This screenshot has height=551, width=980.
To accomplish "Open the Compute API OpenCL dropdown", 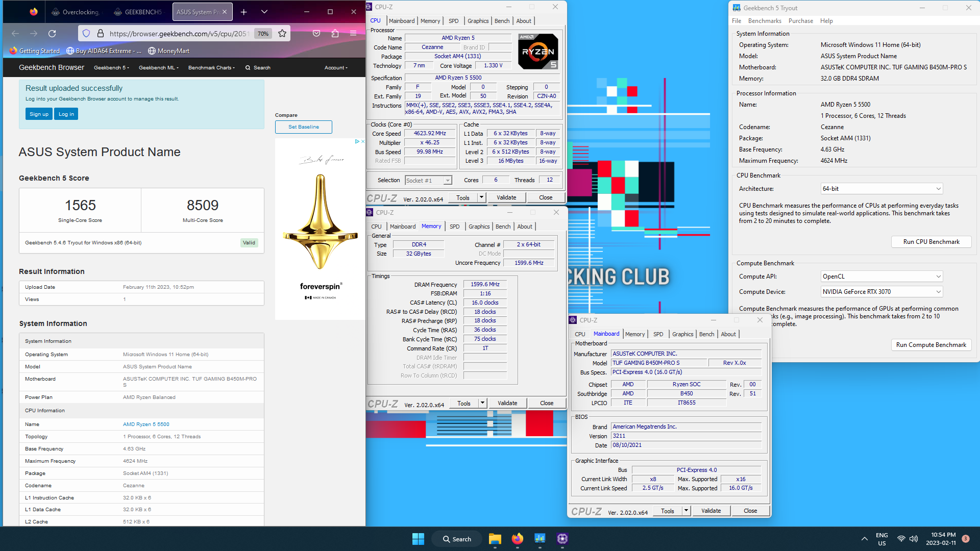I will (881, 277).
